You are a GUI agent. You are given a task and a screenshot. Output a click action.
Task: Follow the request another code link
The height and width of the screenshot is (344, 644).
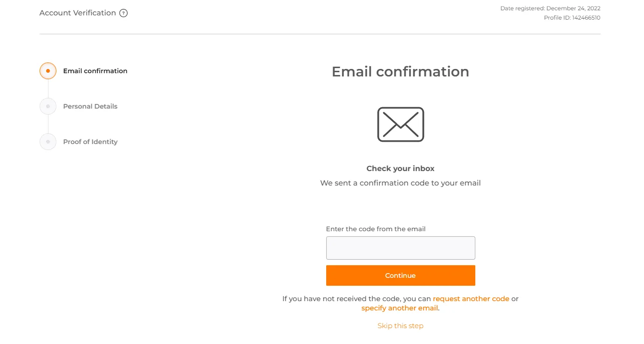(x=471, y=299)
